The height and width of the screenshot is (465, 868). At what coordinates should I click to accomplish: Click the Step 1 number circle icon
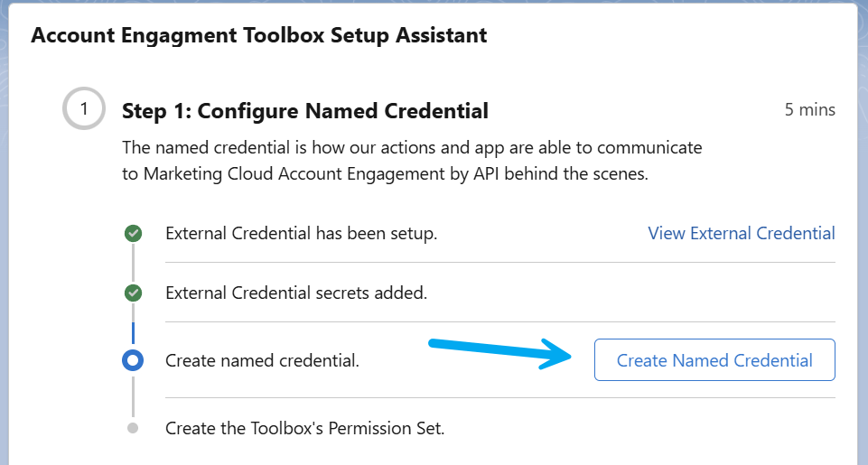coord(84,108)
